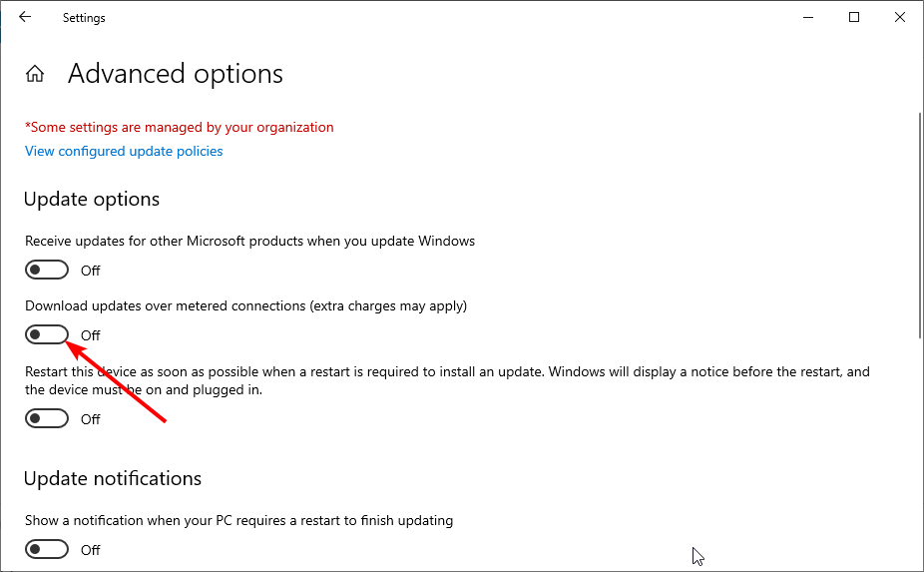Toggle download updates over metered connections
This screenshot has height=572, width=924.
pos(47,334)
